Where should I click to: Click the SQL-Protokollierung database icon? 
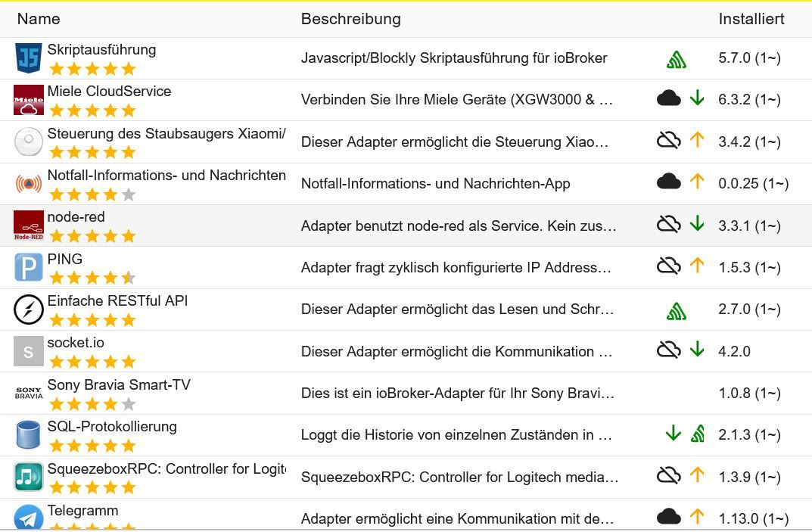[x=29, y=434]
